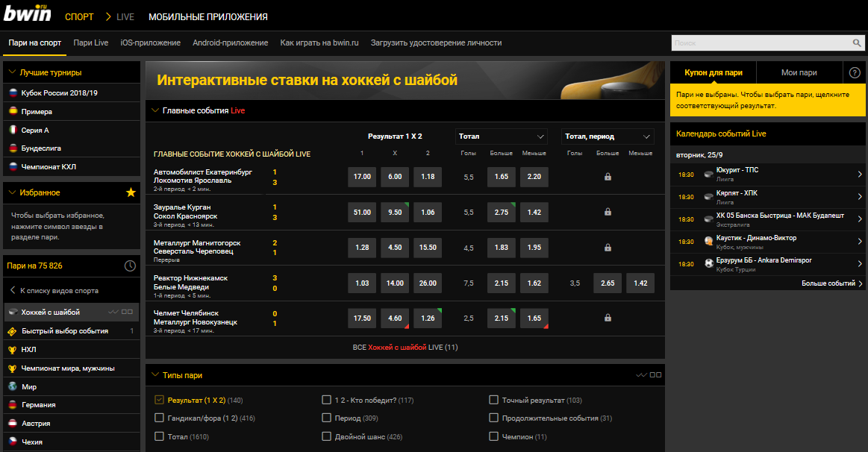Uncheck the Результат (1 X 2) checkbox
Image resolution: width=868 pixels, height=452 pixels.
[x=160, y=400]
